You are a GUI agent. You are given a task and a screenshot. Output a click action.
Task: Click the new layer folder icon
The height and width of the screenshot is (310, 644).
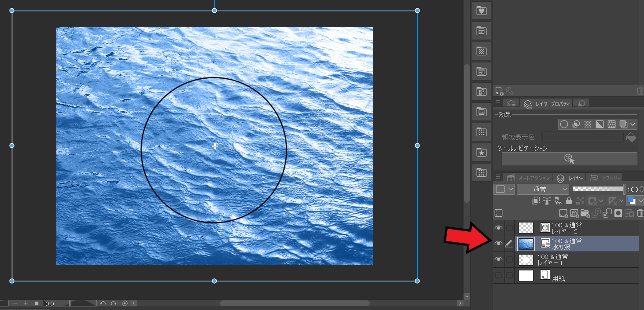click(x=585, y=213)
